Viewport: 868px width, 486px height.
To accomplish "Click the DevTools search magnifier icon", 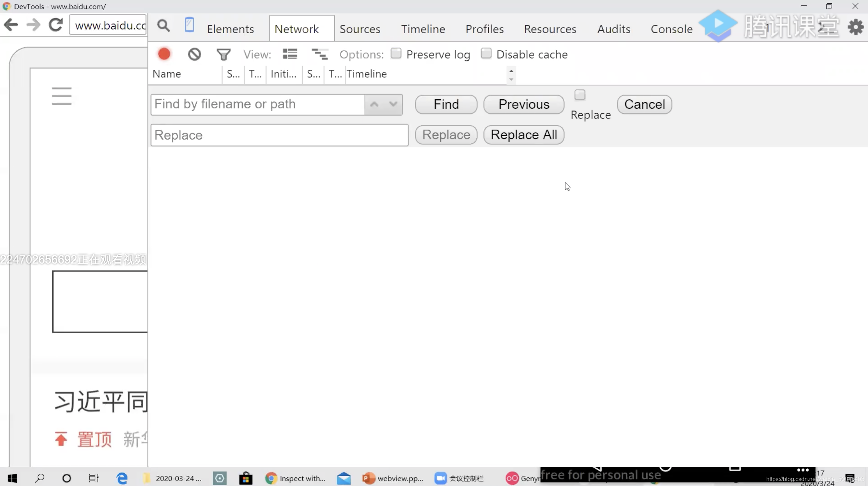I will tap(163, 26).
